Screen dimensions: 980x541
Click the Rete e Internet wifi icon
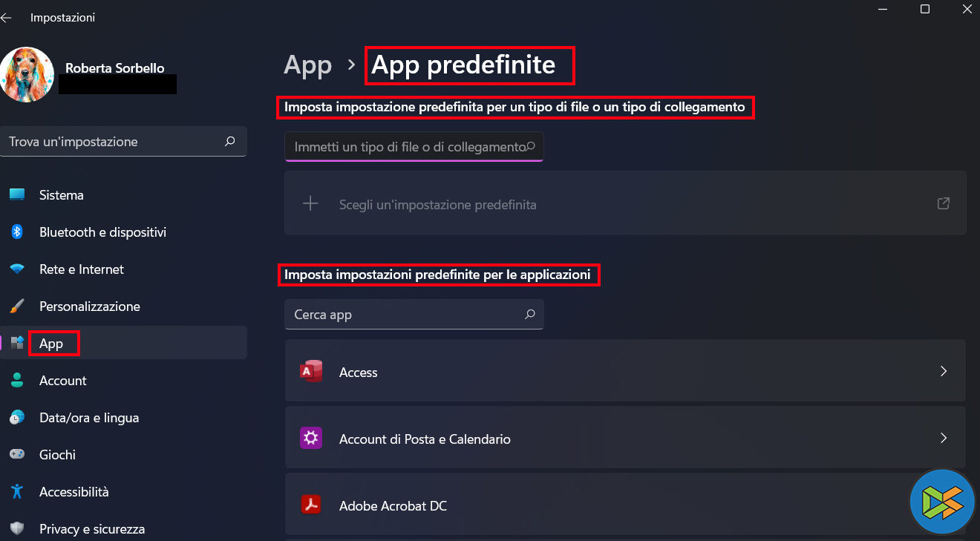pyautogui.click(x=17, y=269)
